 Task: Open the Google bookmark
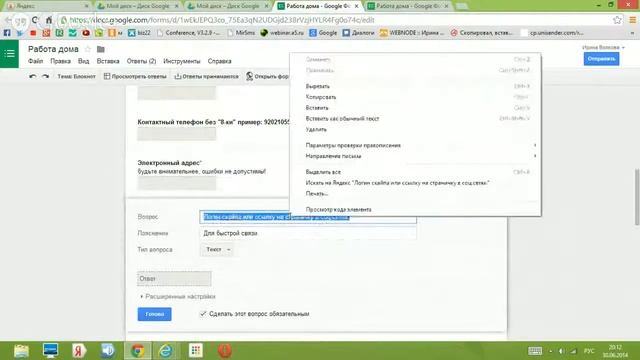coord(323,33)
